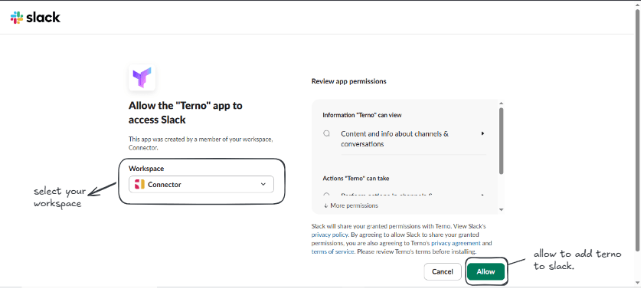Click the Slack logo in the header

35,18
